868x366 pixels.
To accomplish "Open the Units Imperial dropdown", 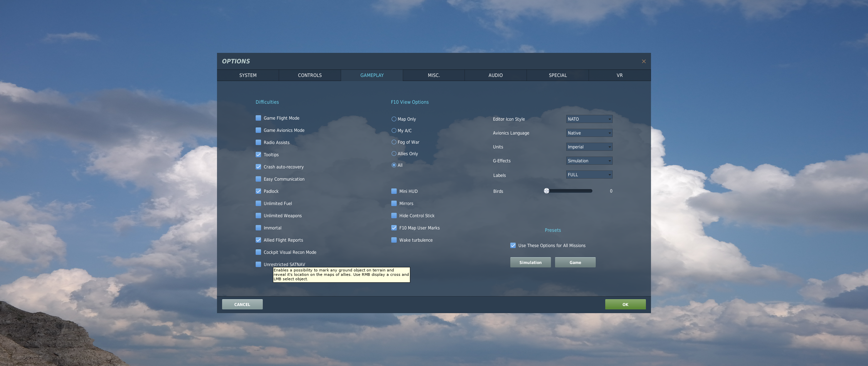I will (x=589, y=147).
